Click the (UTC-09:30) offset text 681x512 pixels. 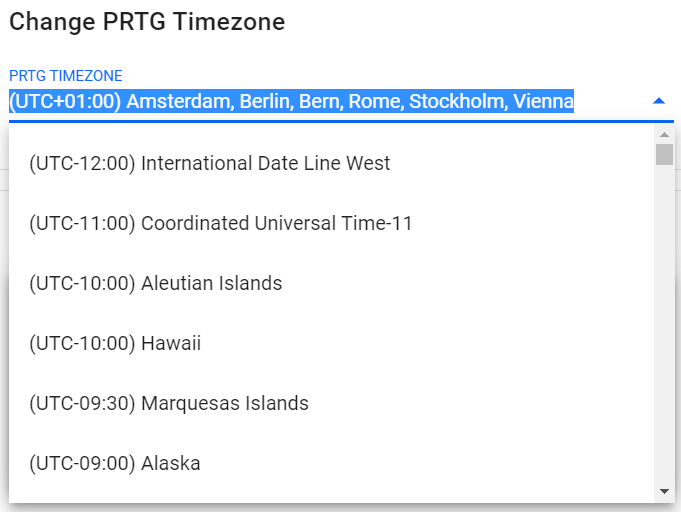82,403
